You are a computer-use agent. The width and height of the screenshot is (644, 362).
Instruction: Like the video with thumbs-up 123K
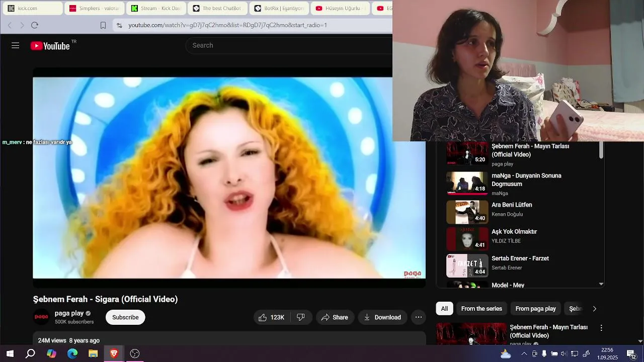272,317
